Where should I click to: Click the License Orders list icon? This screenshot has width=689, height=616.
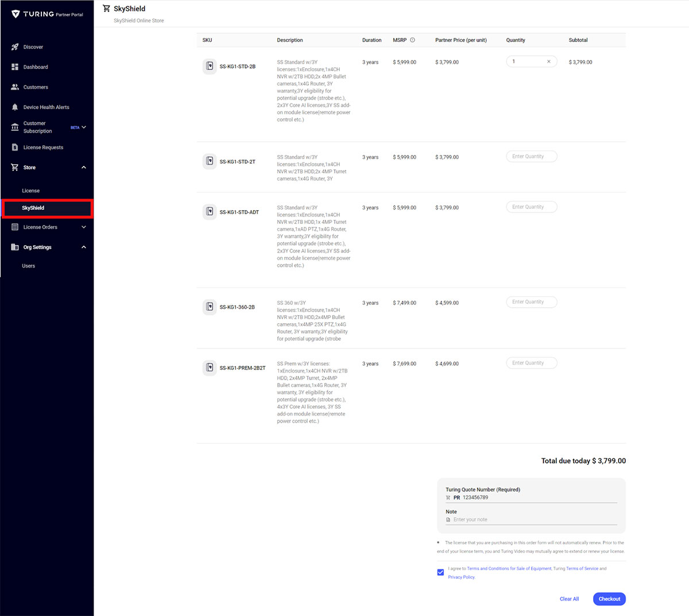tap(15, 227)
